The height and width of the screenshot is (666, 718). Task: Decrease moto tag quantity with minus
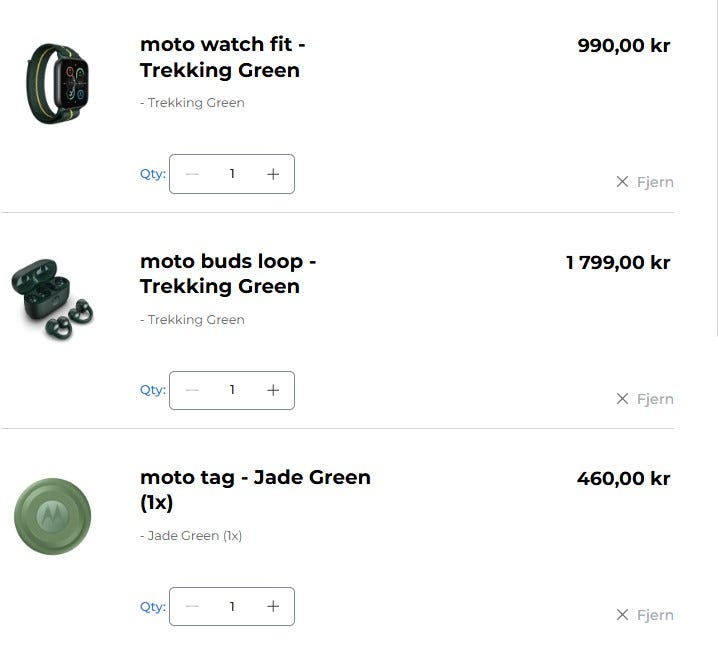coord(192,606)
